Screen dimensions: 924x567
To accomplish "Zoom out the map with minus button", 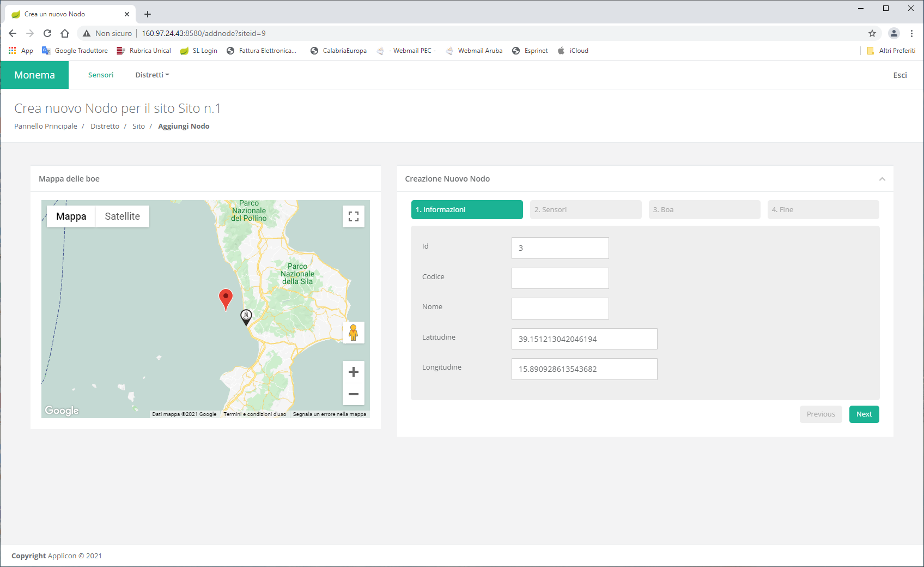I will [353, 394].
